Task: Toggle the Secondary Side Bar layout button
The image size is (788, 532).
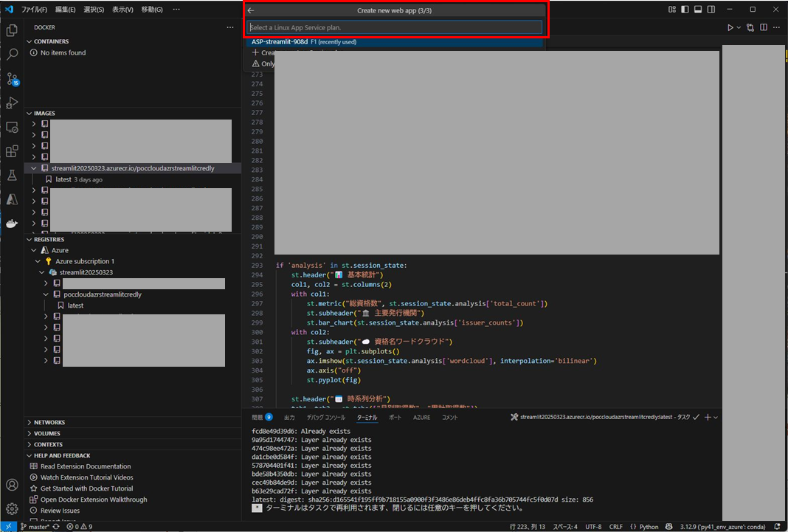Action: point(711,10)
